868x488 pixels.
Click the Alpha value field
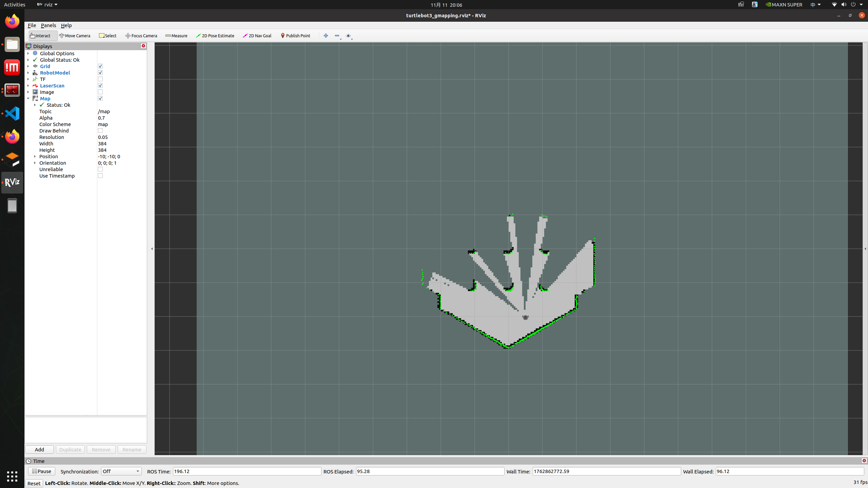121,118
